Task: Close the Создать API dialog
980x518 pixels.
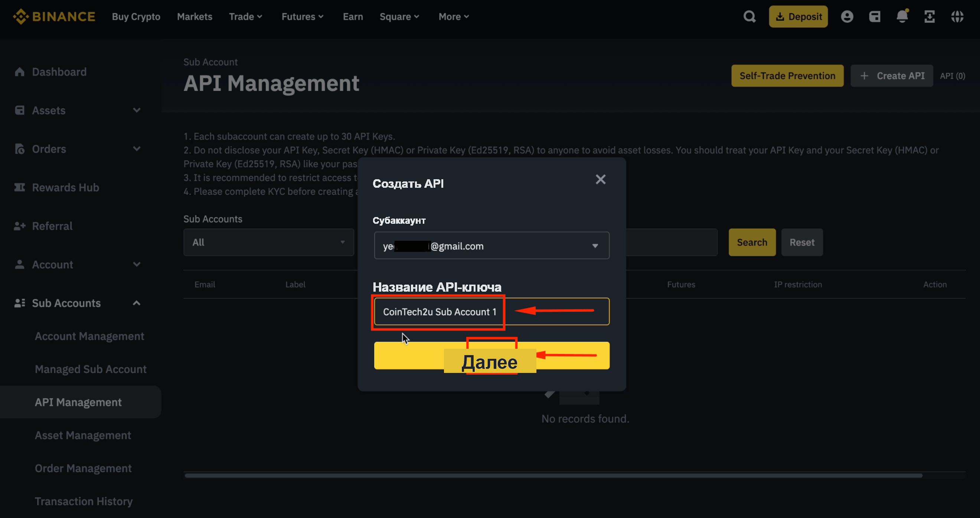Action: tap(600, 180)
